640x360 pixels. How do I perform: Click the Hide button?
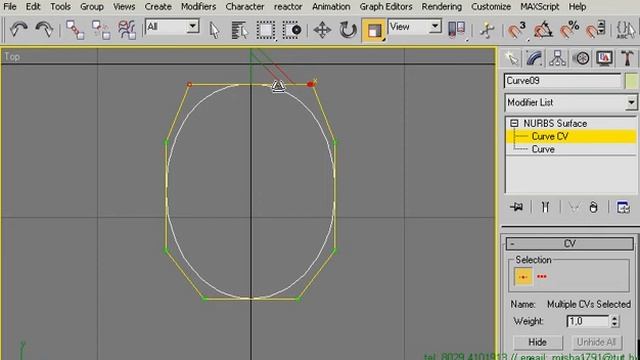coord(538,342)
